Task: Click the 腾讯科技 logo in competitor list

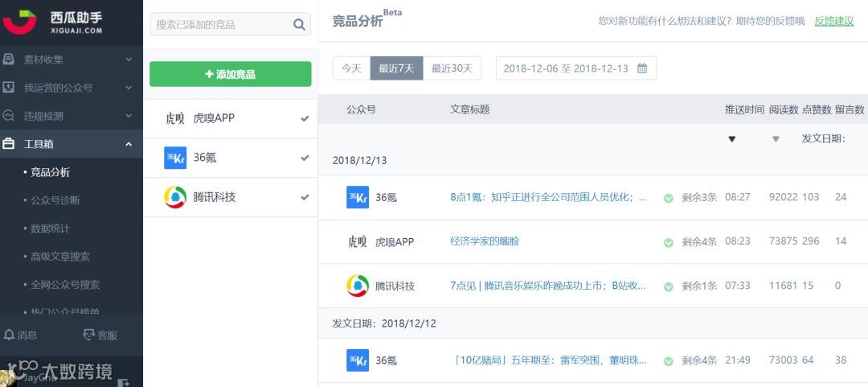Action: (175, 197)
